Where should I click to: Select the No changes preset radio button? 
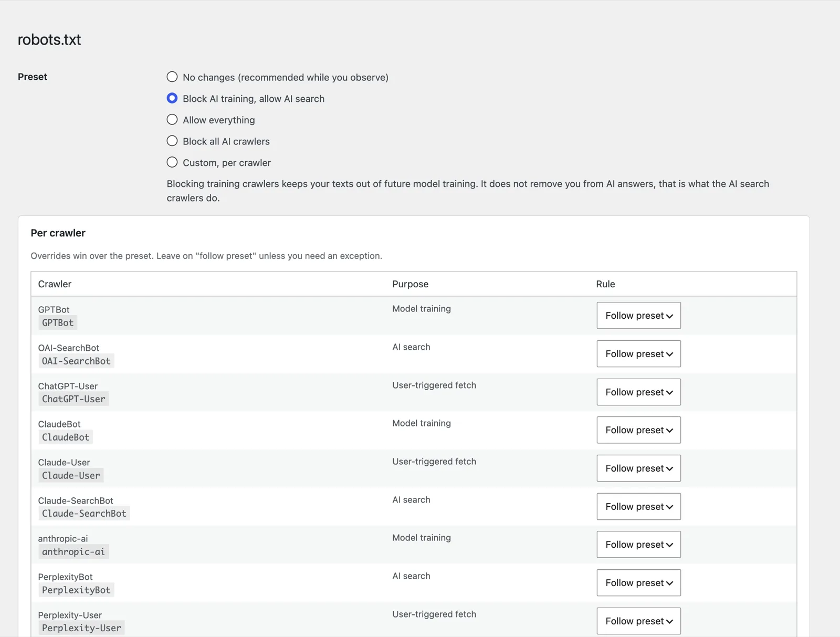pyautogui.click(x=172, y=77)
